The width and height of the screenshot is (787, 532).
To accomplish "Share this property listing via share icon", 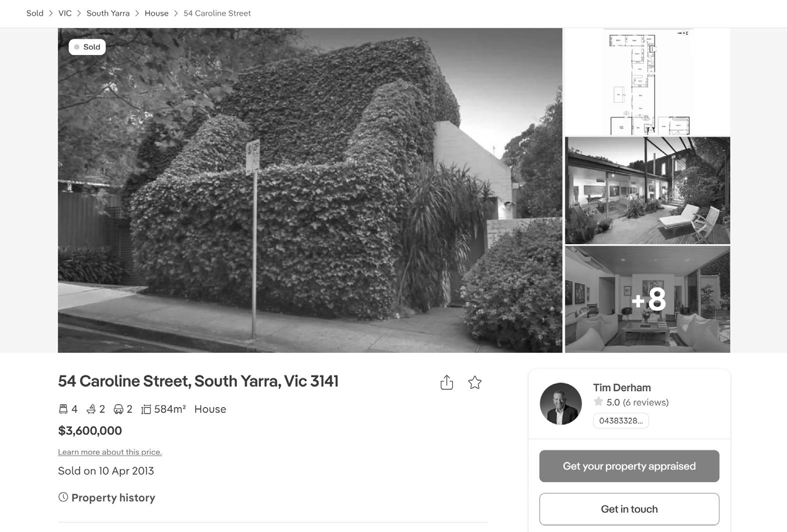I will [447, 382].
